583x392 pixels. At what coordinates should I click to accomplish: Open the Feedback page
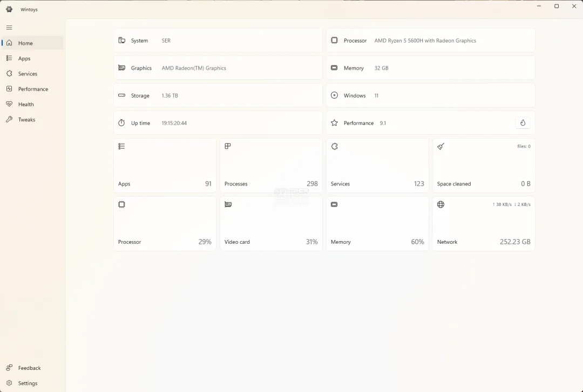pos(32,368)
